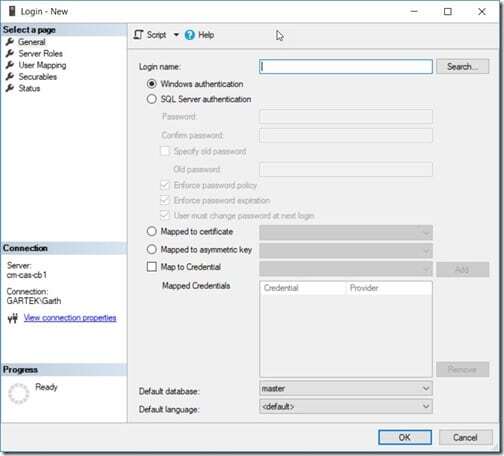Open the Mapped to certificate dropdown
Viewport: 504px width, 456px height.
pyautogui.click(x=346, y=232)
